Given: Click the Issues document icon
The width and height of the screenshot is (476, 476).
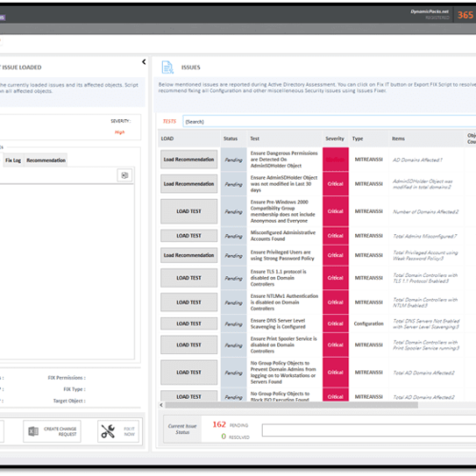Looking at the screenshot, I should pyautogui.click(x=168, y=68).
